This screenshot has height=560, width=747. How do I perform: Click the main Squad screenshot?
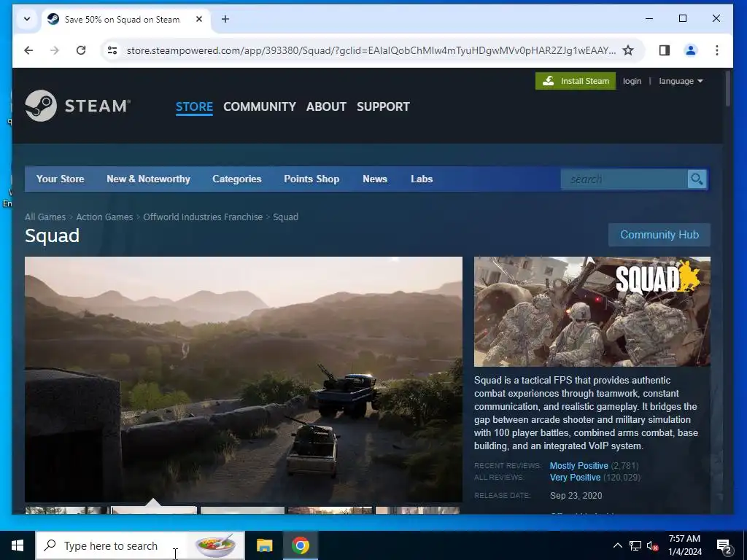tap(244, 379)
